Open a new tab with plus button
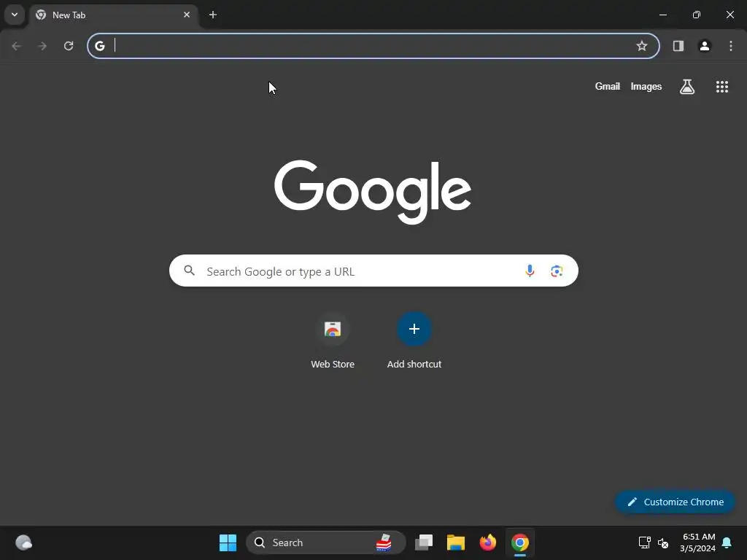 click(213, 15)
